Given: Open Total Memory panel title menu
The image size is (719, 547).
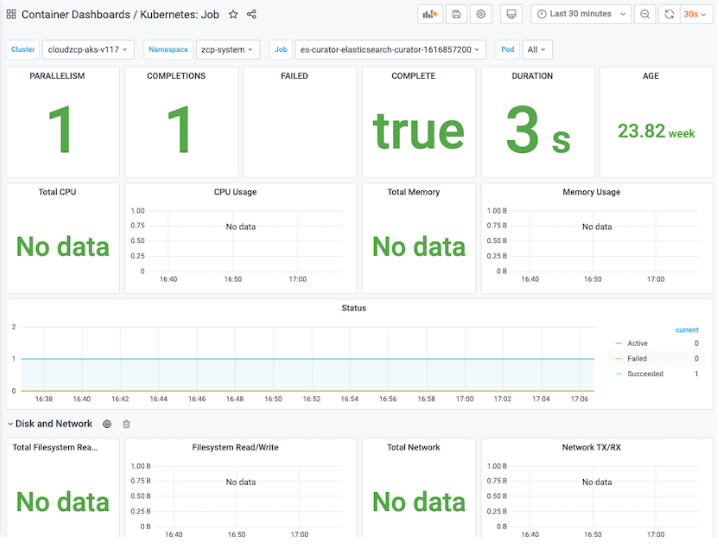Looking at the screenshot, I should [x=413, y=192].
